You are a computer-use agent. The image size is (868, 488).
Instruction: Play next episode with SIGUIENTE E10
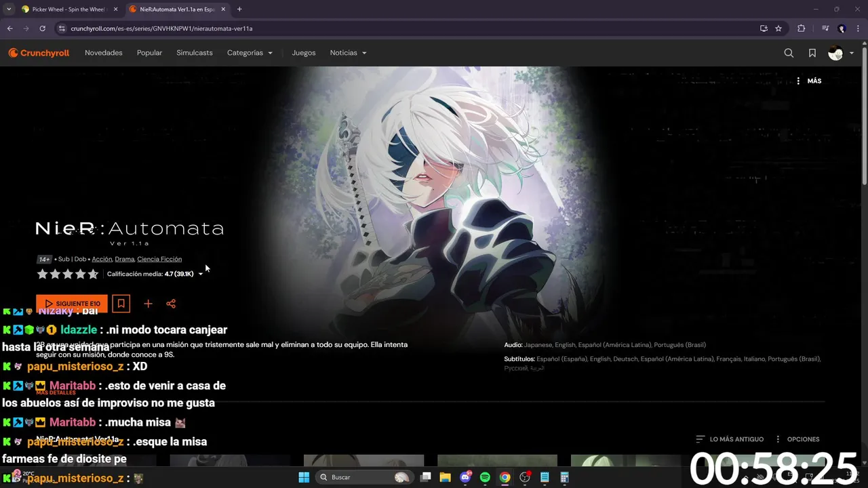coord(72,304)
